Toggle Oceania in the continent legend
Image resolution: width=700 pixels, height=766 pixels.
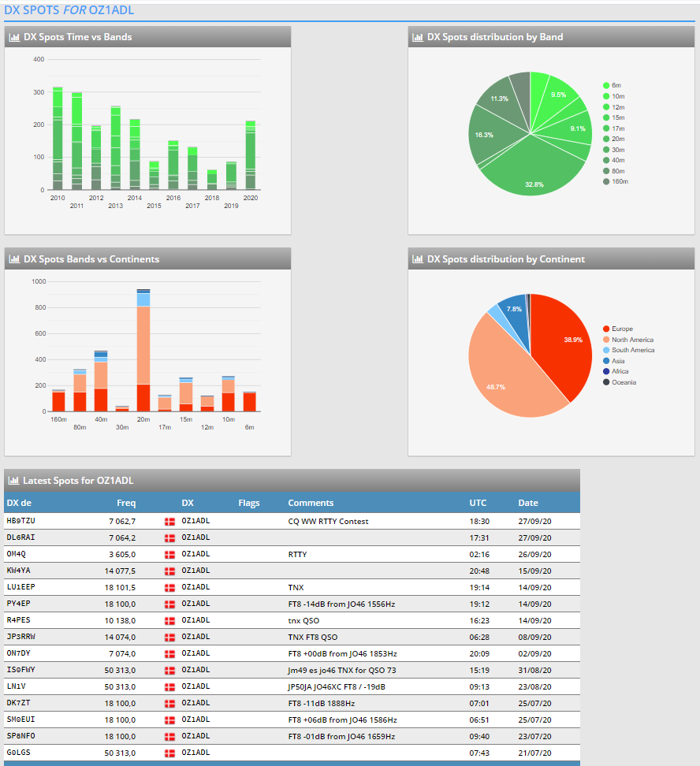(x=624, y=382)
